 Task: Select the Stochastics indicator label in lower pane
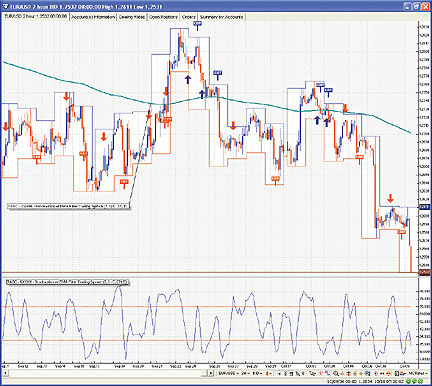(68, 282)
